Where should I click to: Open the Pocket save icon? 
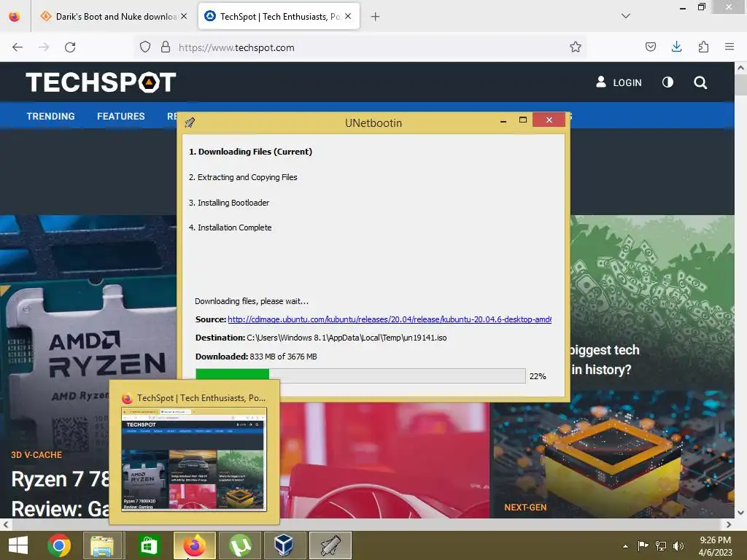coord(650,47)
